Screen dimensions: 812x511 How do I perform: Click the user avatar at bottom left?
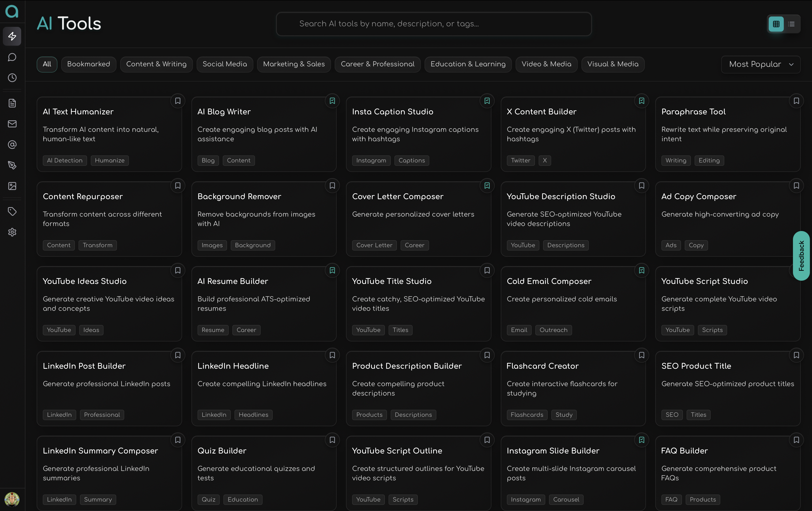coord(12,499)
